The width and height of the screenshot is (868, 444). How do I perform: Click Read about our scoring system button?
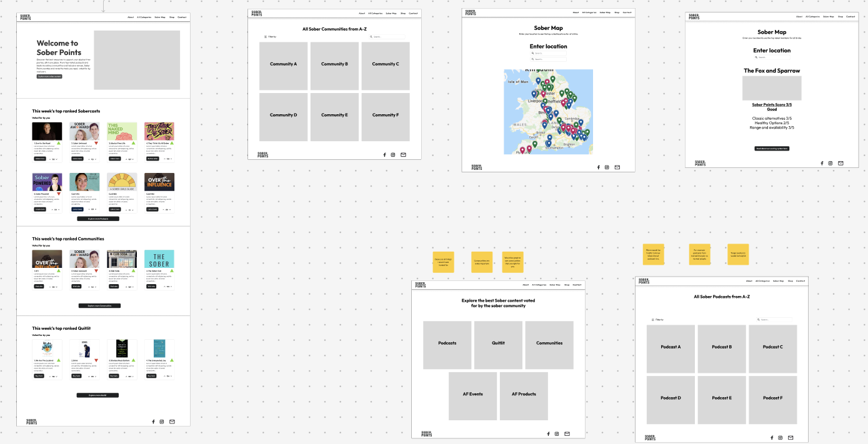coord(772,149)
